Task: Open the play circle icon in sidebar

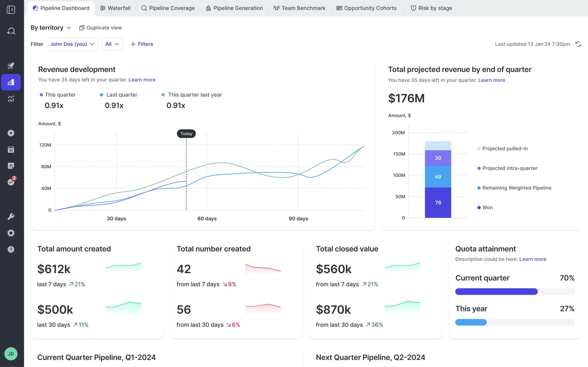Action: [11, 133]
